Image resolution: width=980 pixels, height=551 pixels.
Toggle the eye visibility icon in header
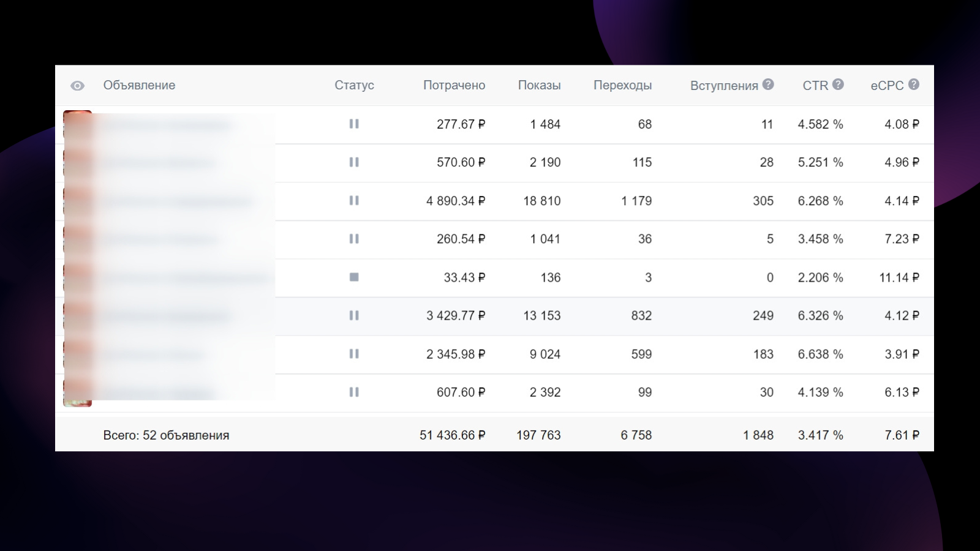(77, 86)
